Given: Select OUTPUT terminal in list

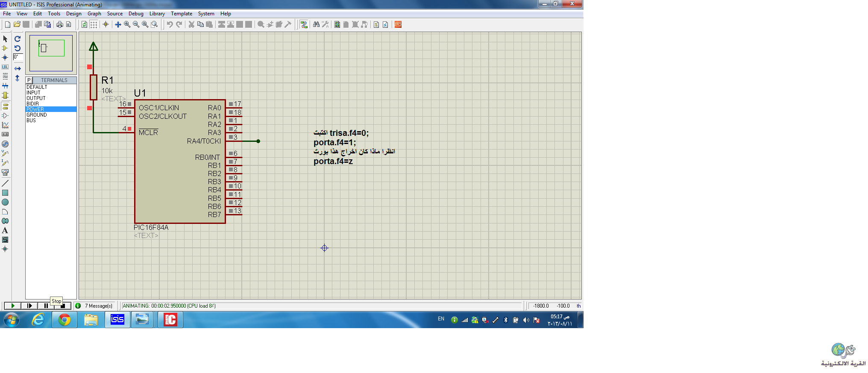Looking at the screenshot, I should pyautogui.click(x=51, y=98).
